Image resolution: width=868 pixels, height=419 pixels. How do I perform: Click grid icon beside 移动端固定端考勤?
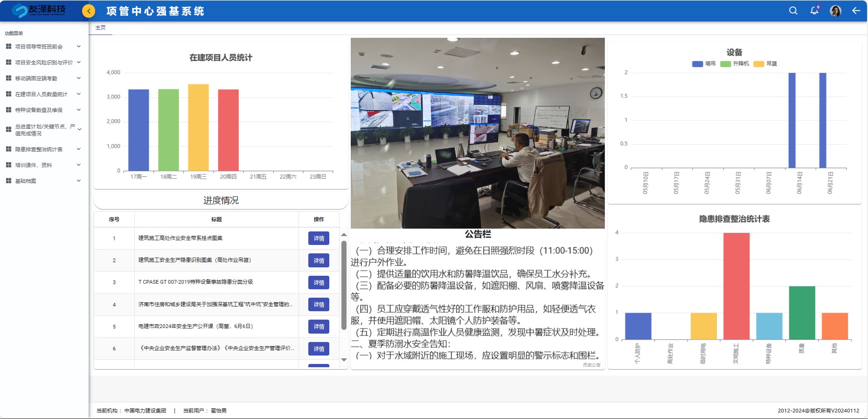coord(8,78)
